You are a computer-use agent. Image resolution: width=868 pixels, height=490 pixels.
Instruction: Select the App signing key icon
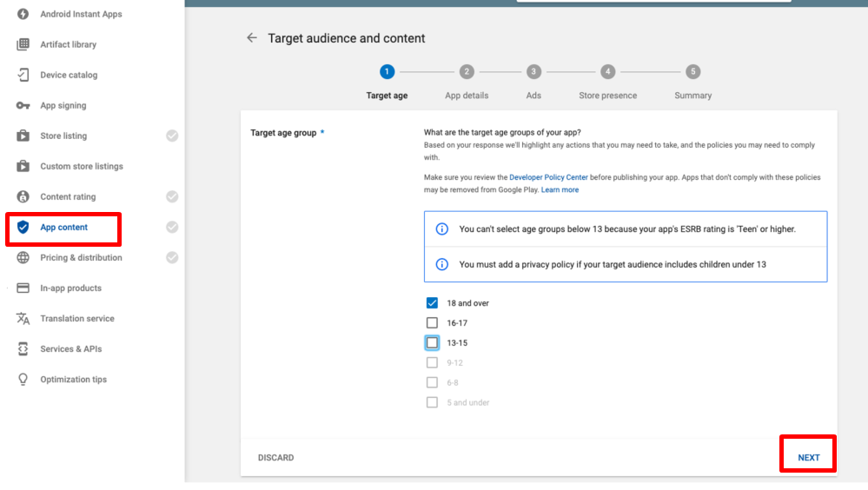point(23,106)
